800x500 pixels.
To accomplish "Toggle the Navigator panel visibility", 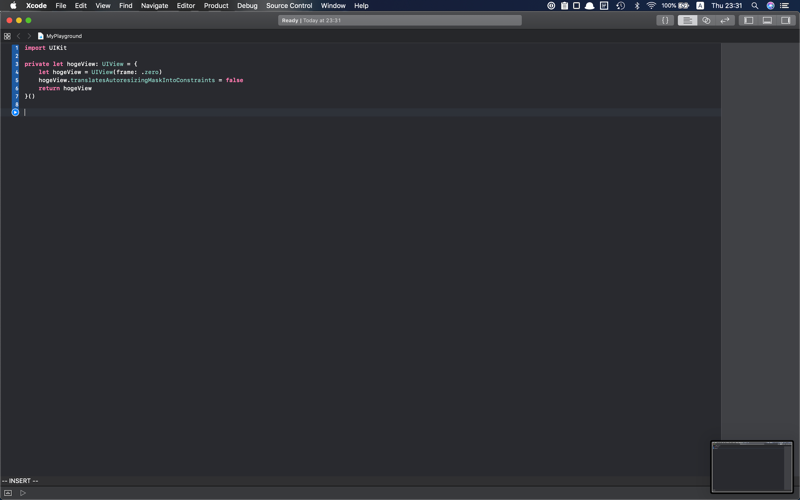I will pyautogui.click(x=749, y=20).
